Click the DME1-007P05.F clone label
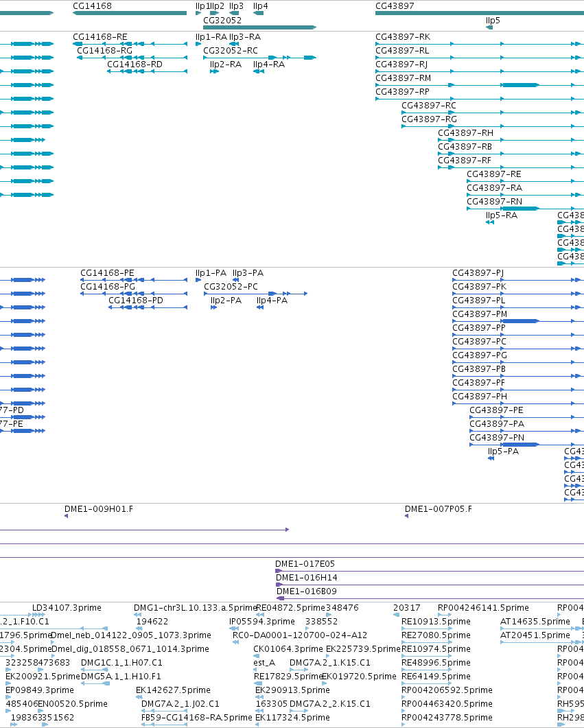This screenshot has height=728, width=584. 439,509
